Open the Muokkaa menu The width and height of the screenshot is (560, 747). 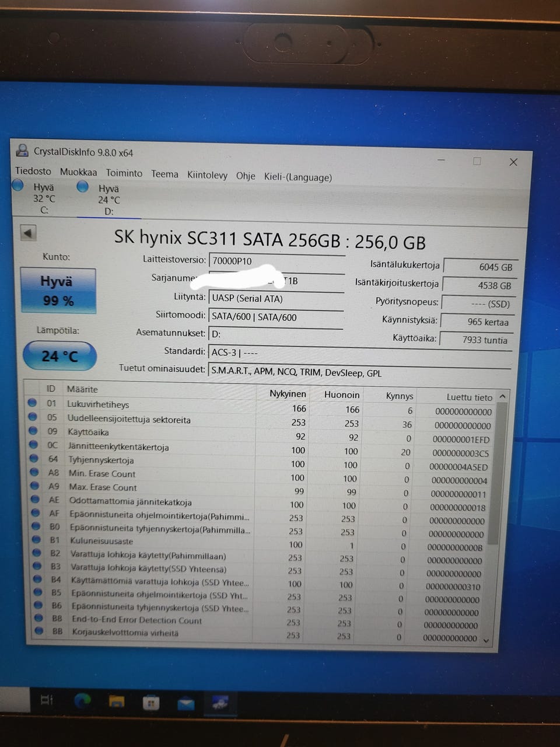[x=79, y=172]
